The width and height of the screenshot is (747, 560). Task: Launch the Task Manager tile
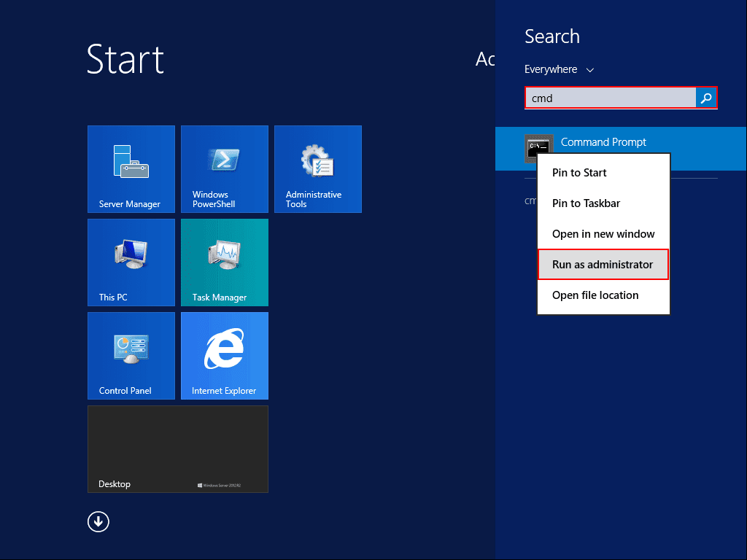tap(225, 262)
